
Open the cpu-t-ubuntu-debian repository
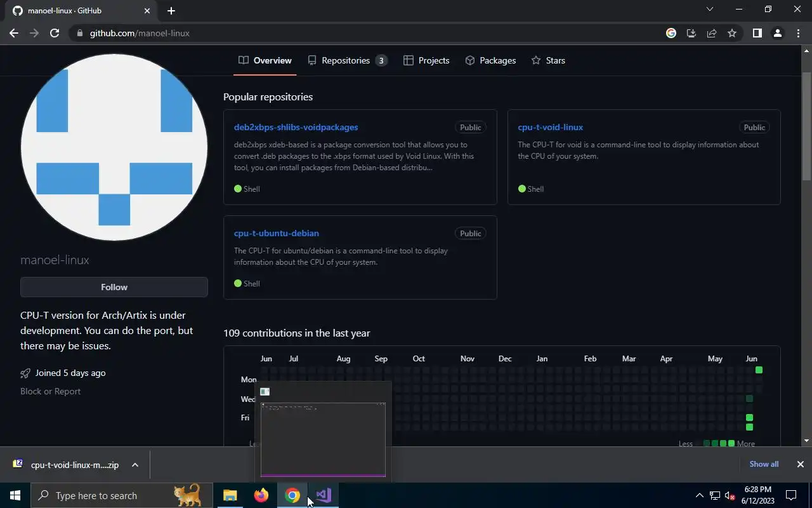coord(276,233)
